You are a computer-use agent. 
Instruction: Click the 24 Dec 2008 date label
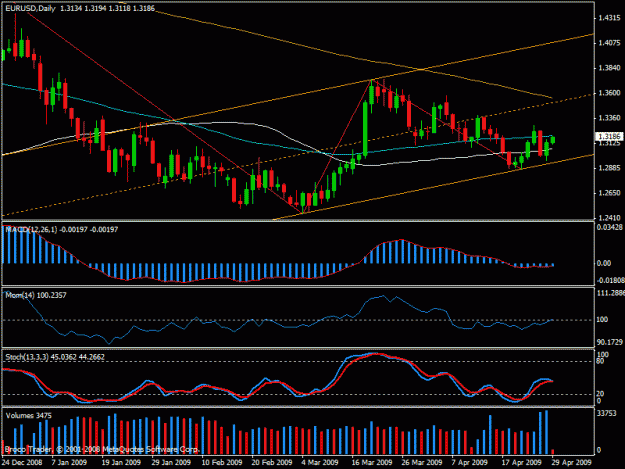(22, 462)
